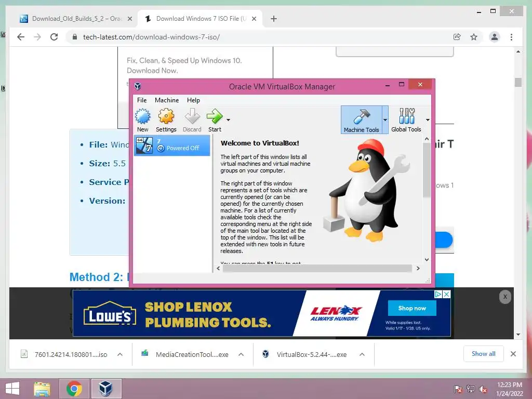Click Show all downloads
This screenshot has height=399, width=532.
click(484, 354)
